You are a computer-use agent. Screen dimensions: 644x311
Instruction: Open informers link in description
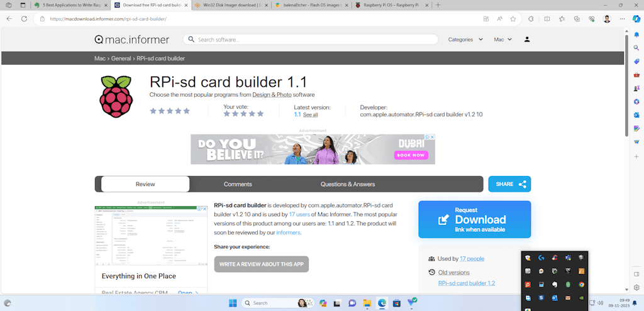288,232
